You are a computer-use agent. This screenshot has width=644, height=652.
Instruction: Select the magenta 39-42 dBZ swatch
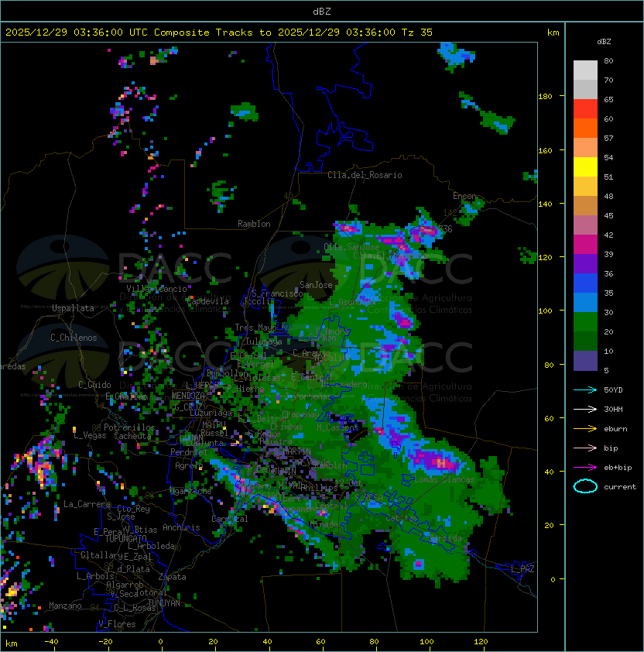(585, 245)
